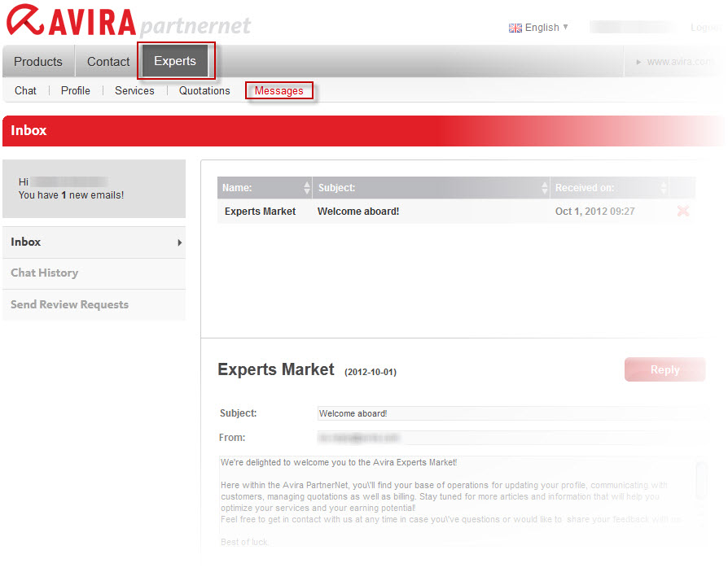Open the Services submenu item

(134, 90)
